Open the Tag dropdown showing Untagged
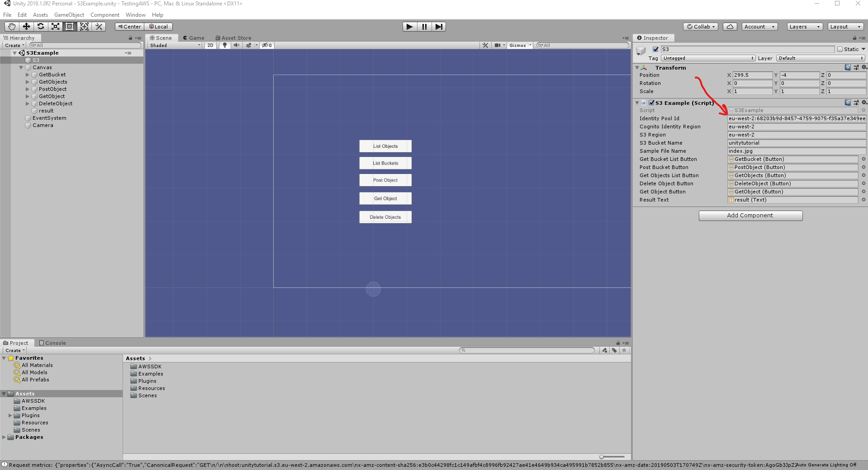868x470 pixels. click(708, 58)
